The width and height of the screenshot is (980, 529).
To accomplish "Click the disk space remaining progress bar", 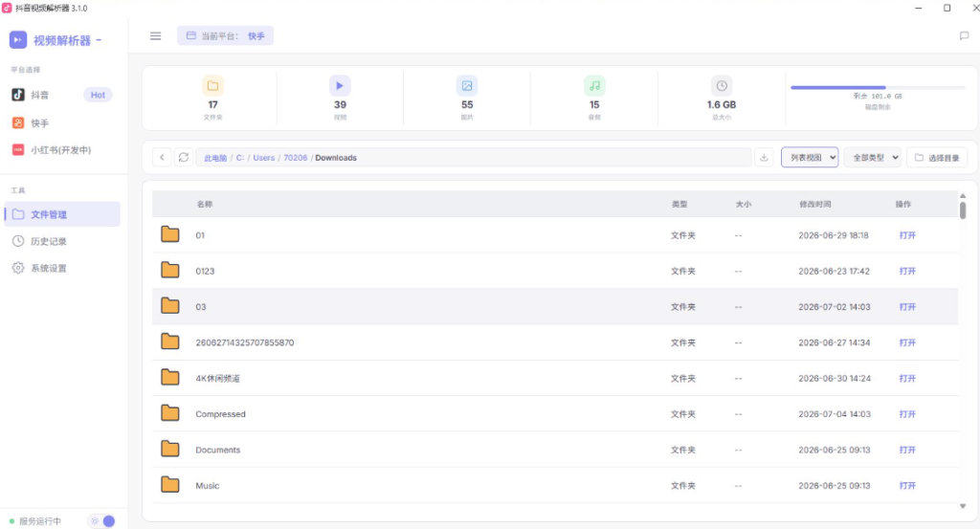I will point(878,87).
